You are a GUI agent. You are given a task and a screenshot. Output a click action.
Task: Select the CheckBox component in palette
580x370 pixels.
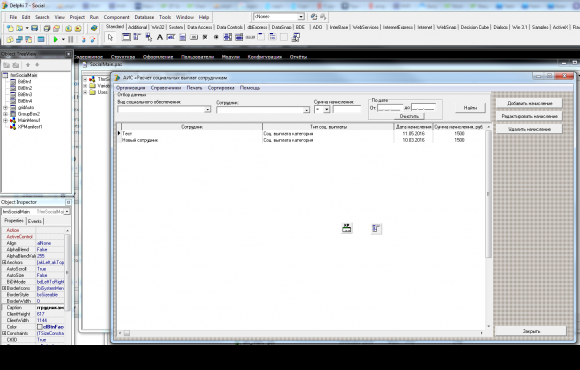(x=205, y=37)
